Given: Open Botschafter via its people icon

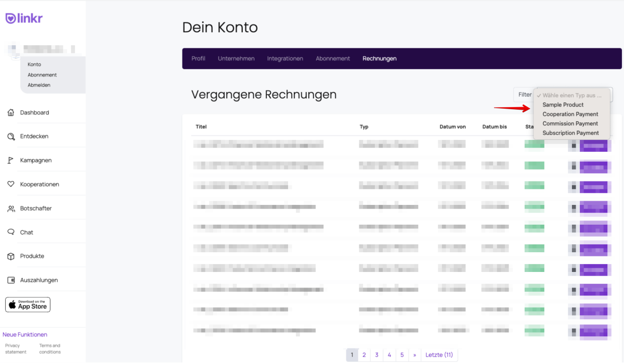Looking at the screenshot, I should tap(11, 209).
